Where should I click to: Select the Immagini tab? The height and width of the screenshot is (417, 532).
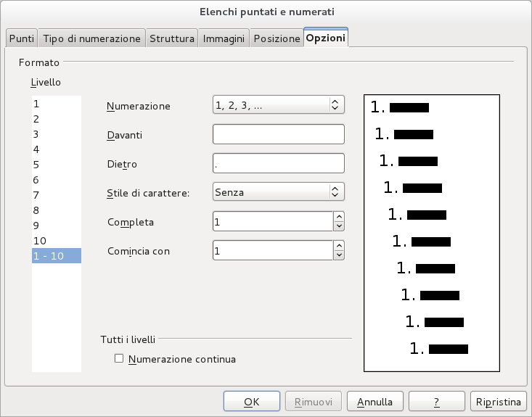224,38
